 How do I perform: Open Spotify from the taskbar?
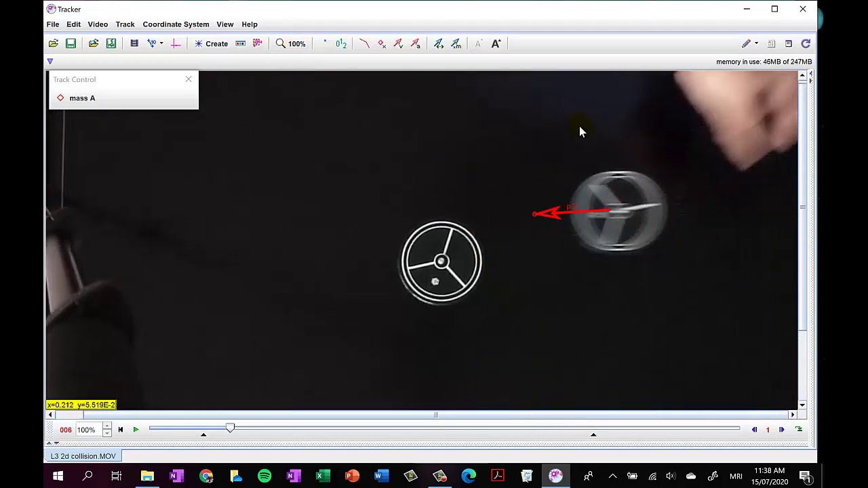pyautogui.click(x=264, y=476)
